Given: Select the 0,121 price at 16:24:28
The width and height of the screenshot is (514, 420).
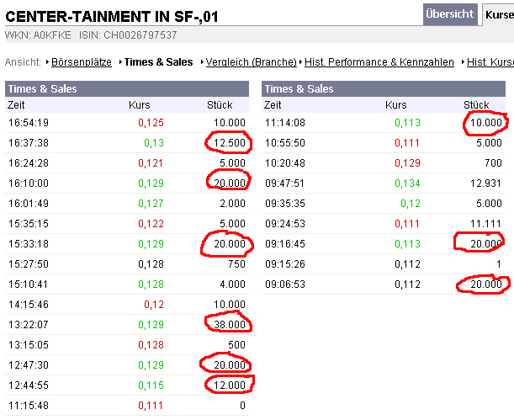Looking at the screenshot, I should 151,163.
